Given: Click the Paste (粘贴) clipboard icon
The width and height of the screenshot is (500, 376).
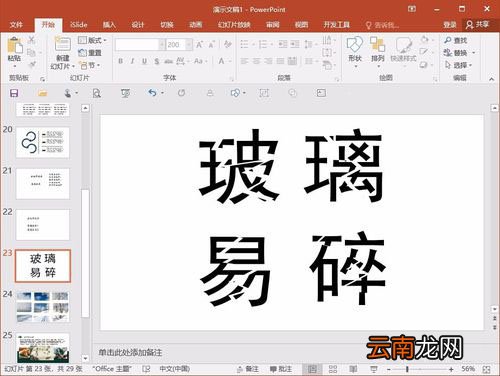Looking at the screenshot, I should 15,46.
